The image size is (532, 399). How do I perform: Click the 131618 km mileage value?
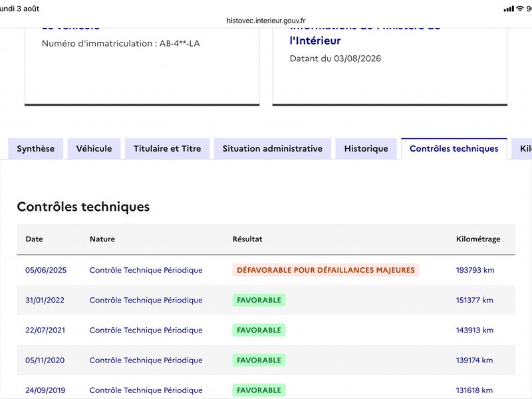click(474, 390)
